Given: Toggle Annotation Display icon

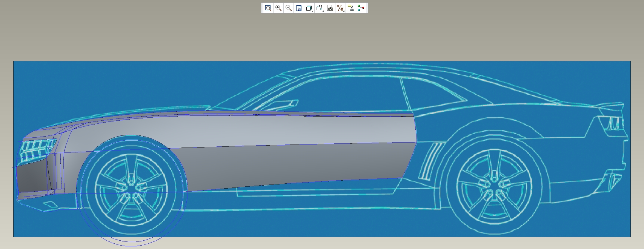Looking at the screenshot, I should click(x=351, y=8).
